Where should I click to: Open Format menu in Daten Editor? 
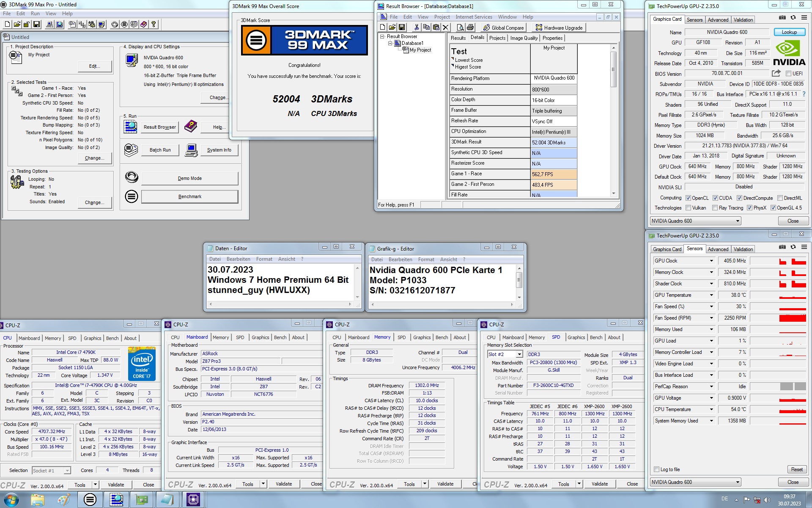264,259
